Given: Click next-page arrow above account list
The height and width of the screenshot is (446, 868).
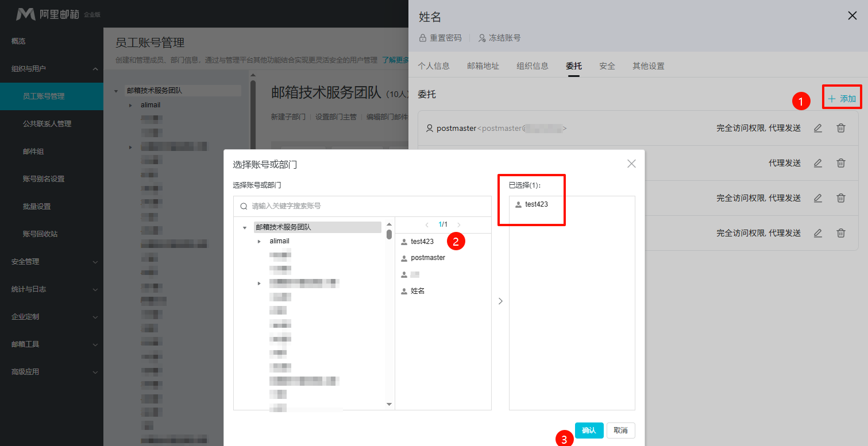Looking at the screenshot, I should coord(458,224).
